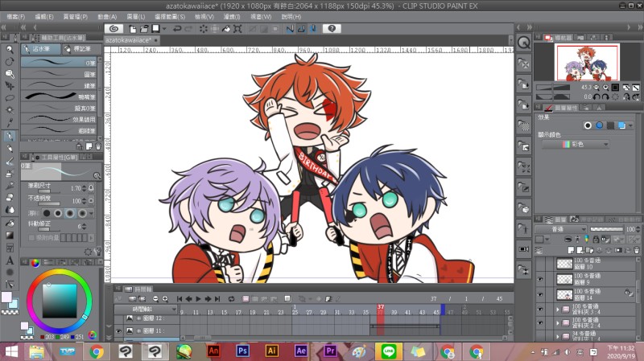Click border effect circle icon
The image size is (644, 361).
point(588,125)
